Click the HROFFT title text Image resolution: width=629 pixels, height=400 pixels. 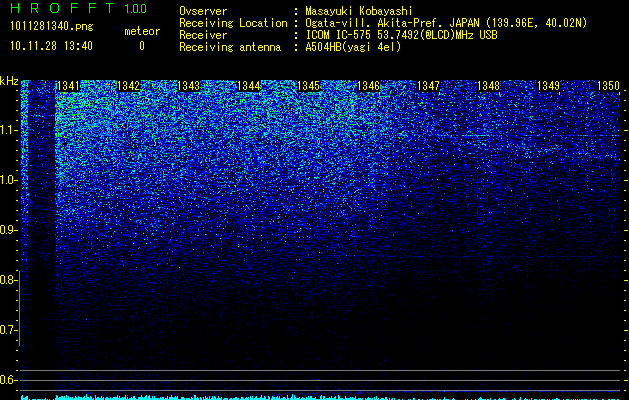[62, 8]
